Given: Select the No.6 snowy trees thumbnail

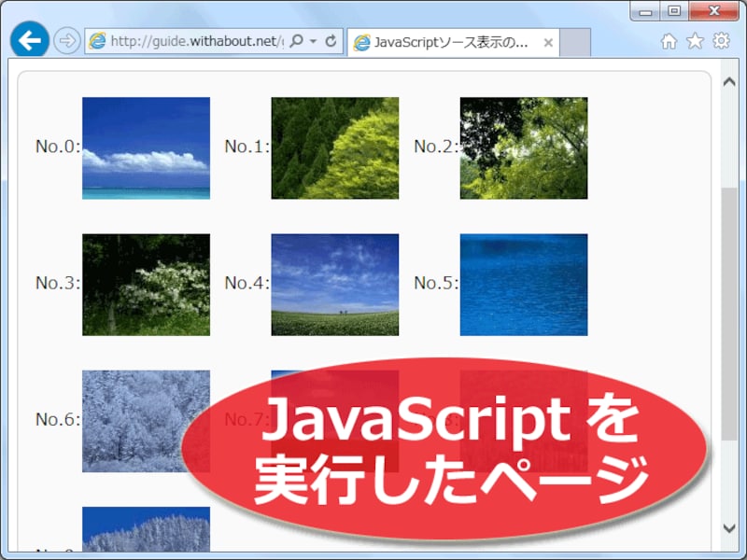Looking at the screenshot, I should (147, 422).
